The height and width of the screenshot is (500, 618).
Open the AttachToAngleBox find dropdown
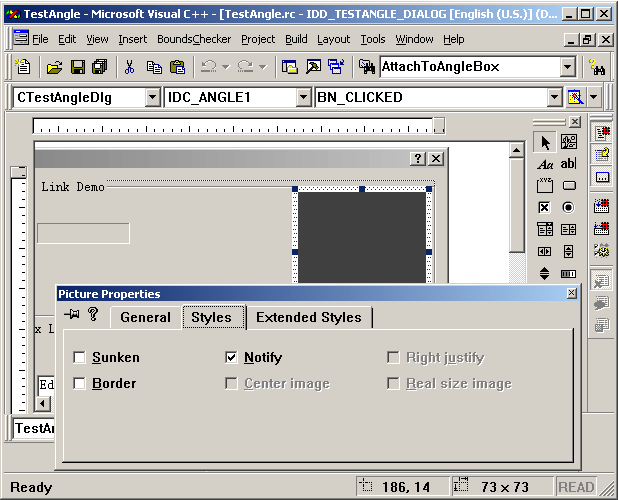(x=568, y=67)
